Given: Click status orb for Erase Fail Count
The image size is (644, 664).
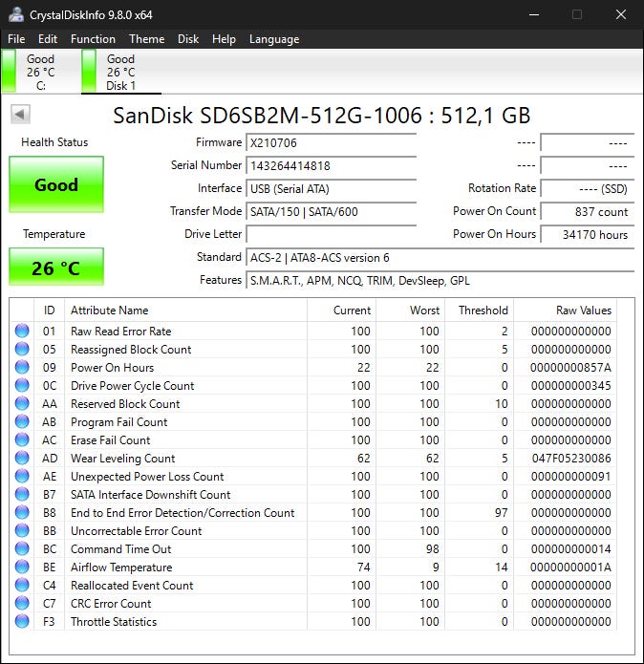Looking at the screenshot, I should click(x=22, y=440).
